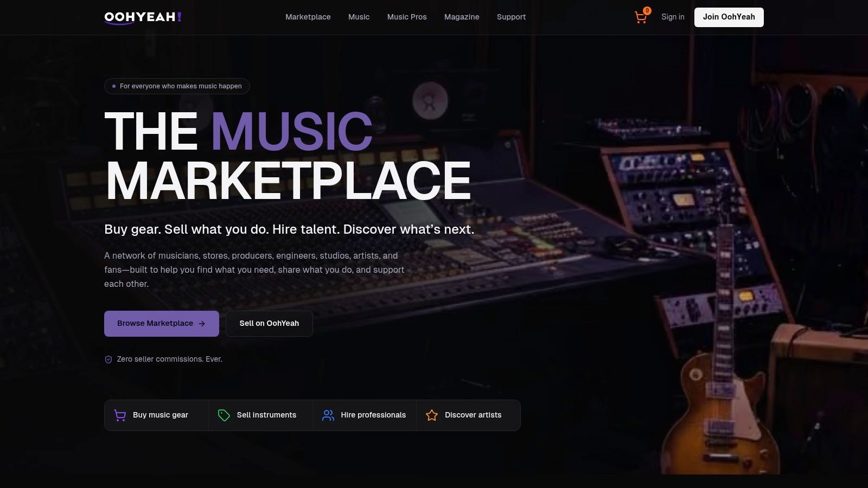Click the Join OohYeah button
Screen dimensions: 868x488
click(x=729, y=17)
